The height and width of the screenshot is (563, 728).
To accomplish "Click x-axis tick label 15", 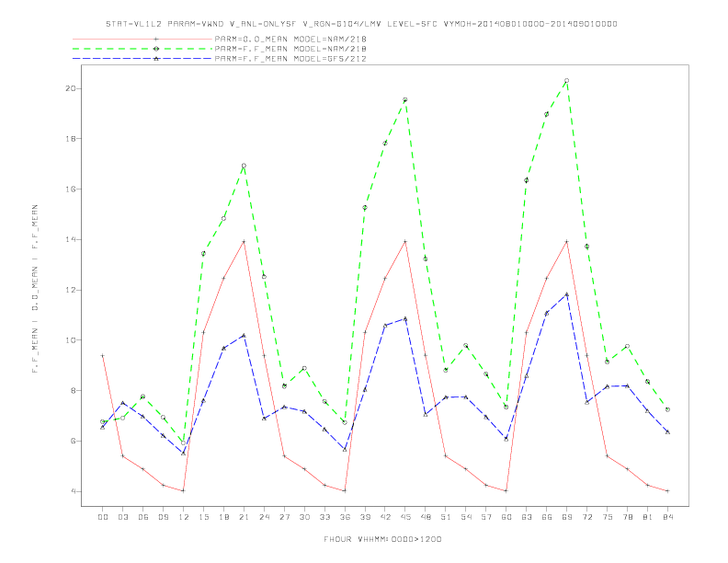I will pos(203,517).
